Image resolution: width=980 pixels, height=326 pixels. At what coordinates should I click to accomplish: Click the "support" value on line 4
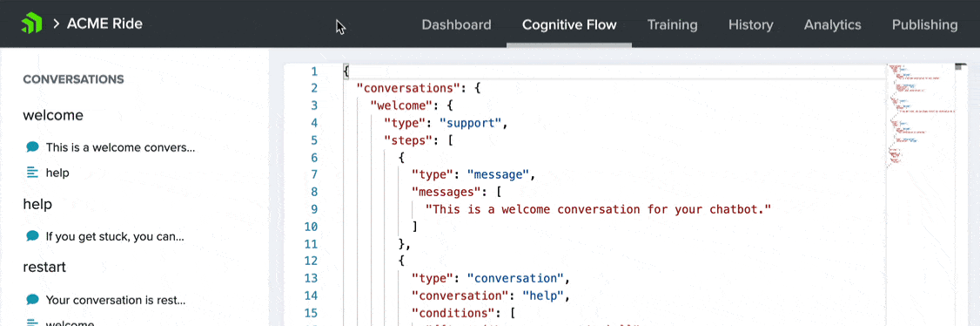coord(470,123)
